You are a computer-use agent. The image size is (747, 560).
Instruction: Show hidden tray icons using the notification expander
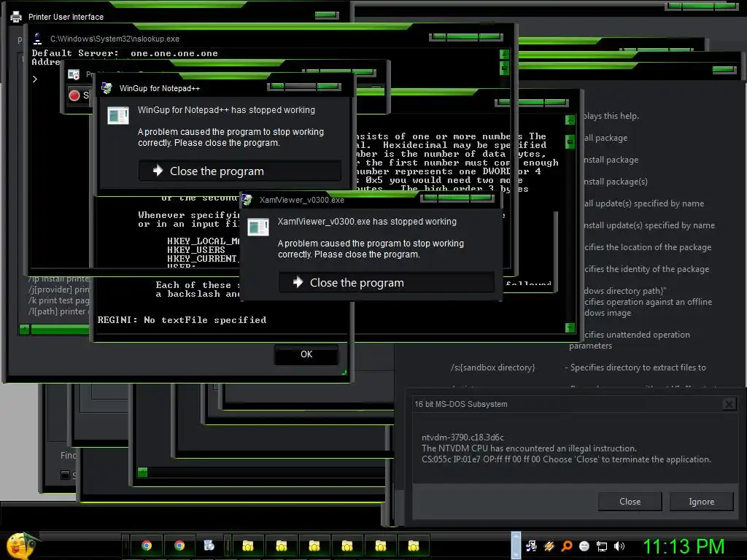pos(516,545)
